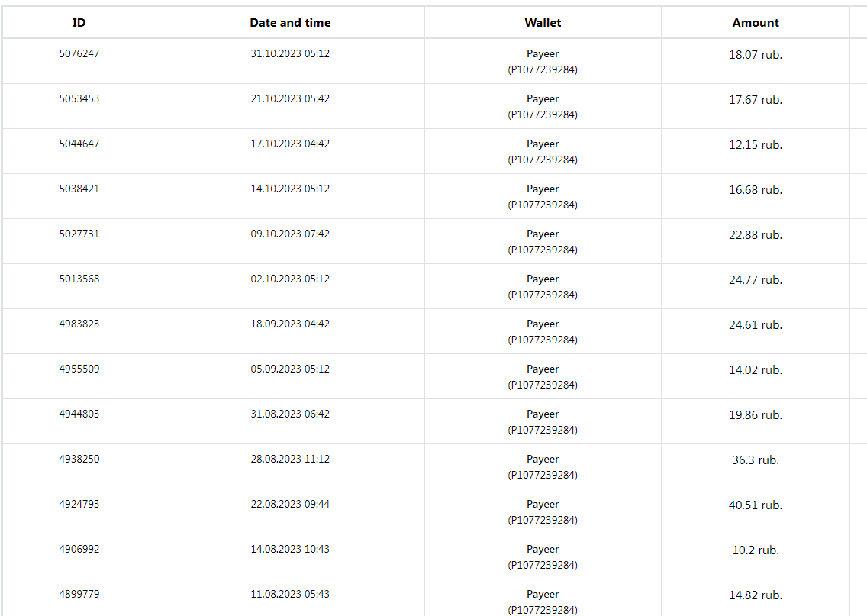Select the 22.88 rub. amount cell
This screenshot has width=867, height=616.
click(756, 235)
